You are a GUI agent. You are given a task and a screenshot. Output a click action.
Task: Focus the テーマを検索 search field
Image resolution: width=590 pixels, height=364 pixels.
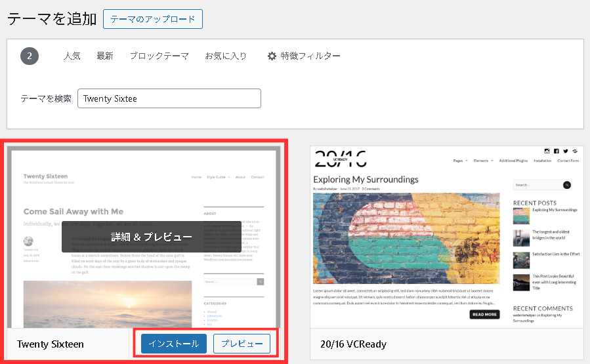(169, 98)
